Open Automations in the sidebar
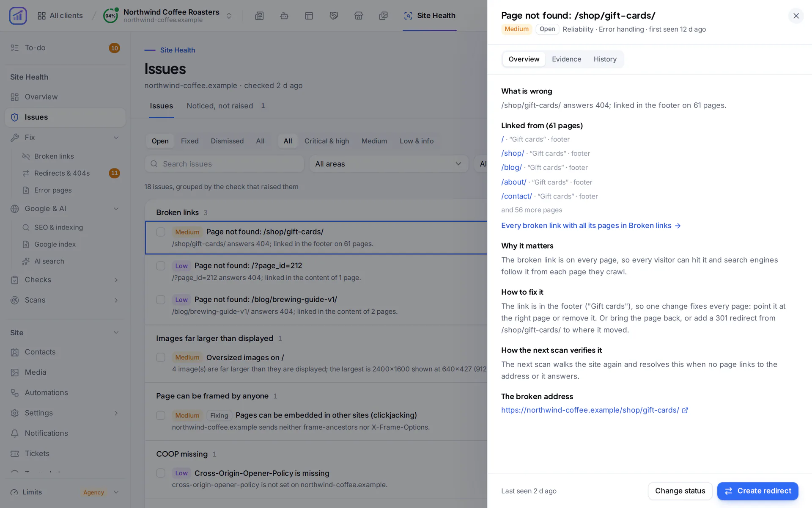The width and height of the screenshot is (812, 508). pyautogui.click(x=65, y=392)
